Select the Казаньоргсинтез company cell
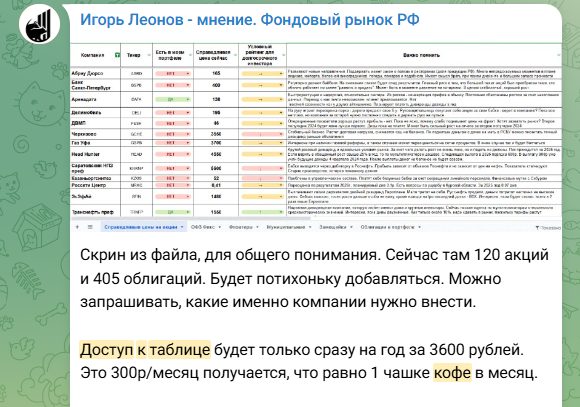The image size is (580, 407). coord(95,178)
